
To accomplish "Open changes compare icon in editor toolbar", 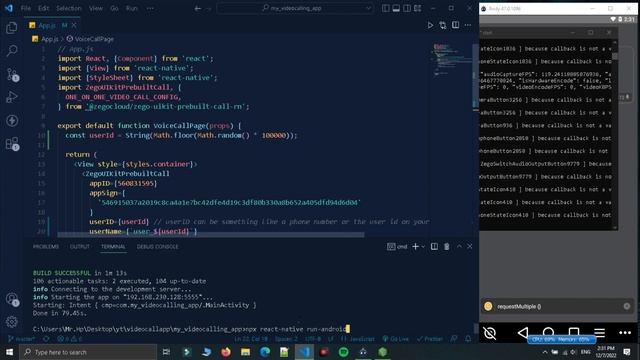I will tap(443, 25).
